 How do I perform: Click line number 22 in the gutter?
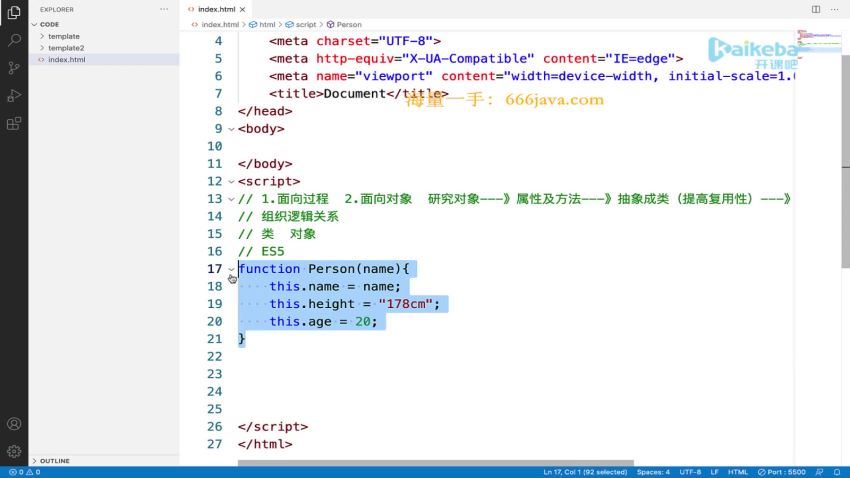215,357
